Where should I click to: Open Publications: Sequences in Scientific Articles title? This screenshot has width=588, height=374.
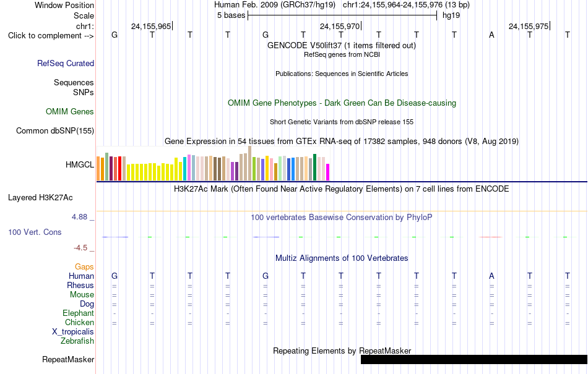pos(342,74)
